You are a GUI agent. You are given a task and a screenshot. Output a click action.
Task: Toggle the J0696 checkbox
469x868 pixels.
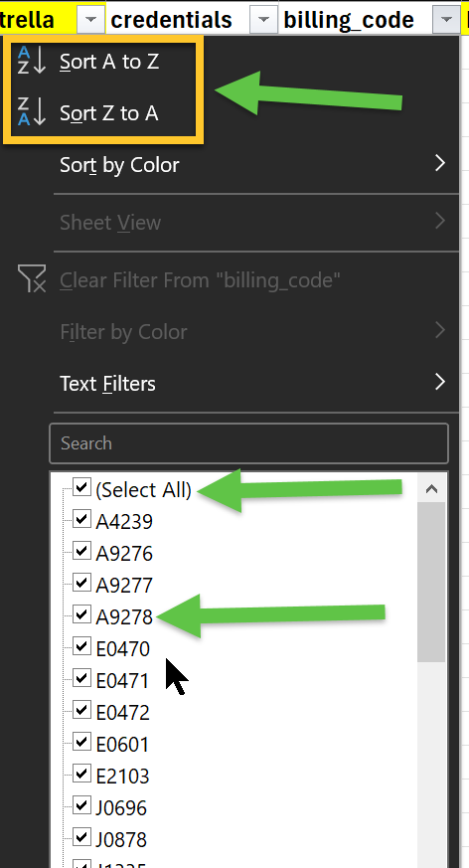(x=81, y=805)
